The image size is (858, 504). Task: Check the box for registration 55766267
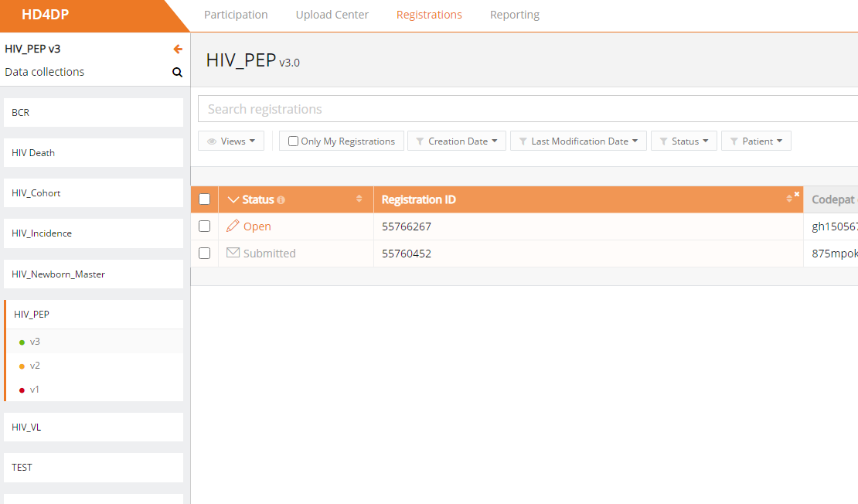pyautogui.click(x=205, y=226)
